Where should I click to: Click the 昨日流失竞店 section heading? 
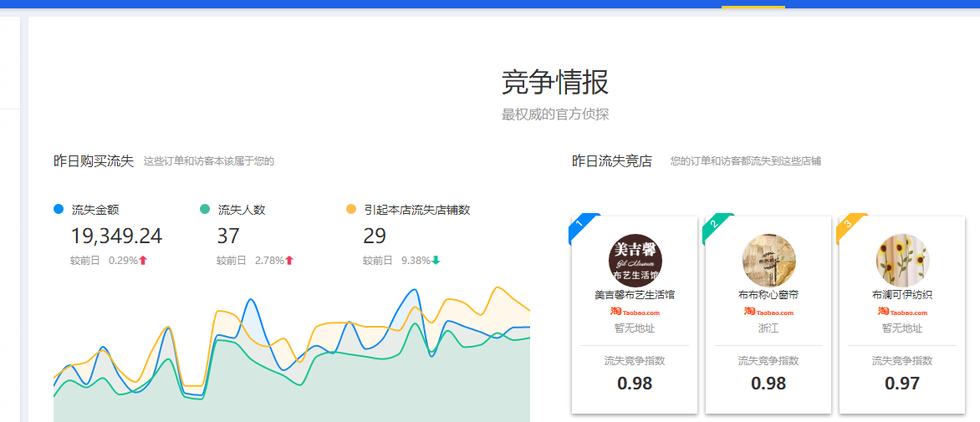(611, 161)
